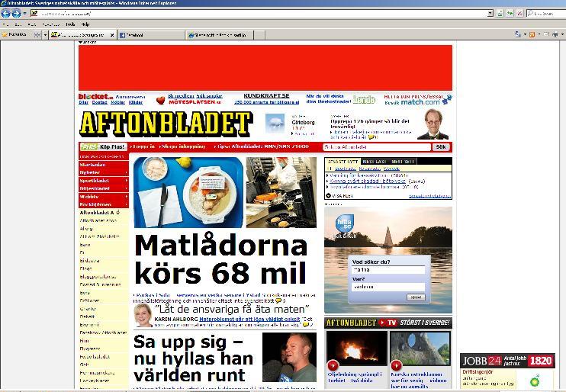The height and width of the screenshot is (392, 566).
Task: Switch to the Facebook browser tab
Action: 150,35
